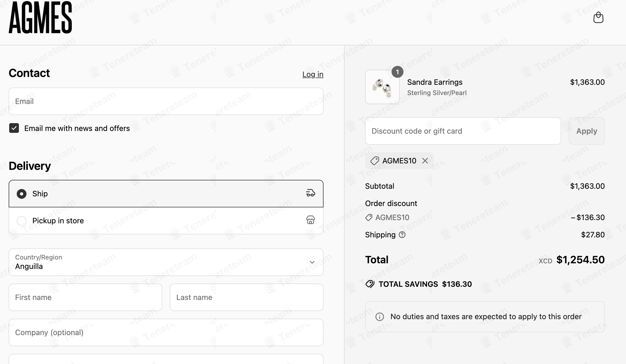626x364 pixels.
Task: Click the Sandra Earrings product thumbnail
Action: coord(382,87)
